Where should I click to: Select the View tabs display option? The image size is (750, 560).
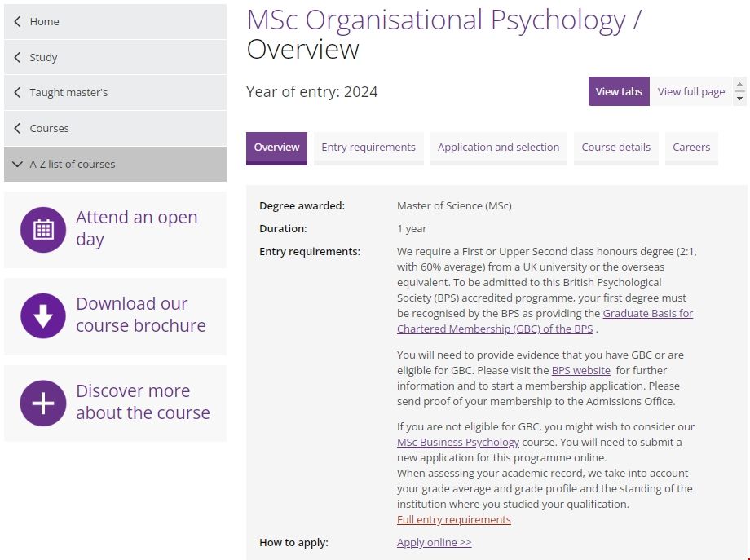(619, 91)
